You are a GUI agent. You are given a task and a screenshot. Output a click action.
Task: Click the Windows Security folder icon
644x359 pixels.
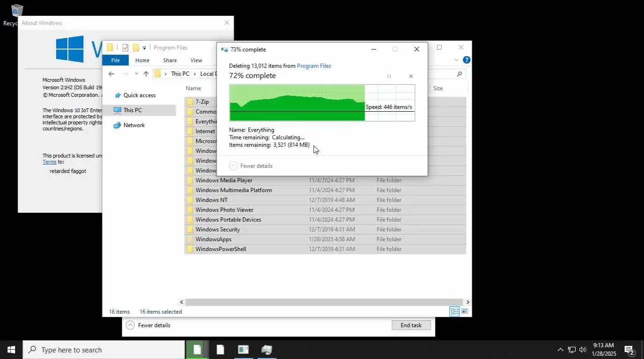click(x=190, y=230)
